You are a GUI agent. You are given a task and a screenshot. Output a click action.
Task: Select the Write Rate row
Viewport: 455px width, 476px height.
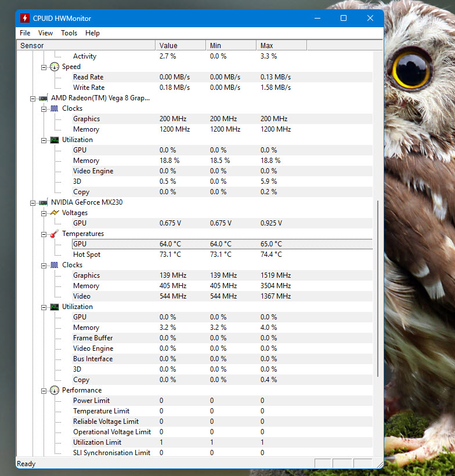(222, 88)
